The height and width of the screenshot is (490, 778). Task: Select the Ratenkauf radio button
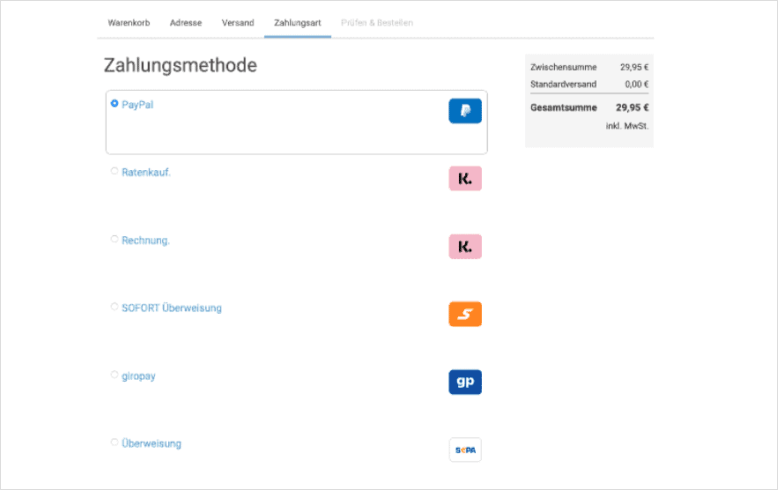(x=115, y=171)
